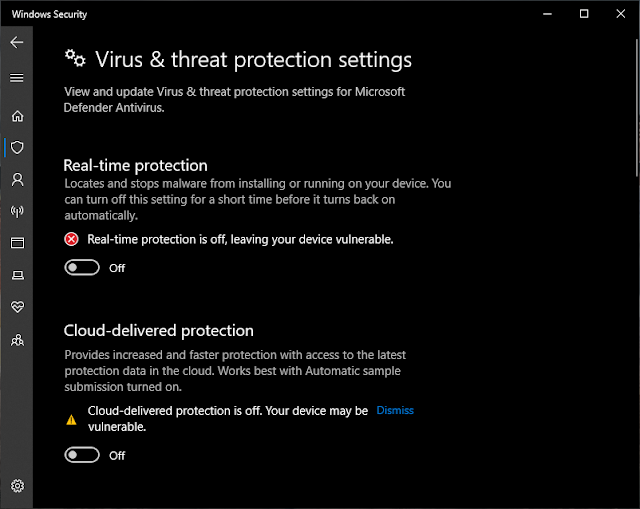Click the Real-time protection heading
The width and height of the screenshot is (640, 509).
tap(135, 165)
